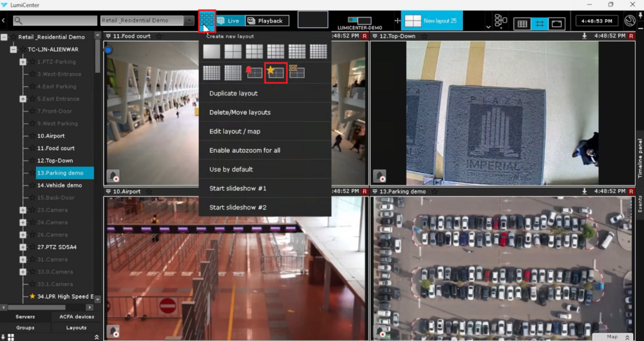Click the single-camera layout icon
The width and height of the screenshot is (644, 341).
pos(212,52)
